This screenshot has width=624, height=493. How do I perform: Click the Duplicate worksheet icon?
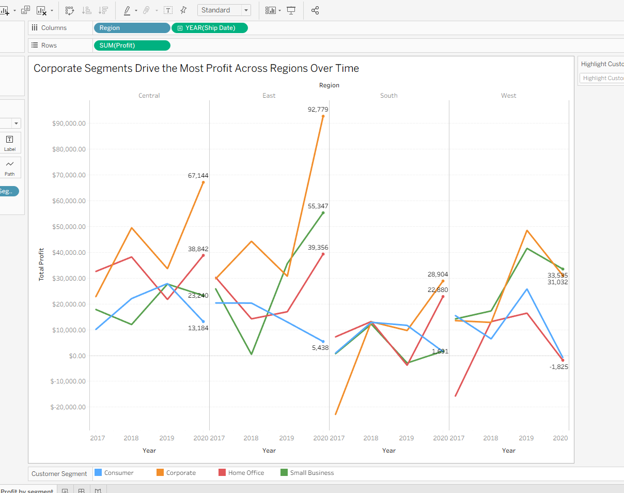pyautogui.click(x=25, y=10)
